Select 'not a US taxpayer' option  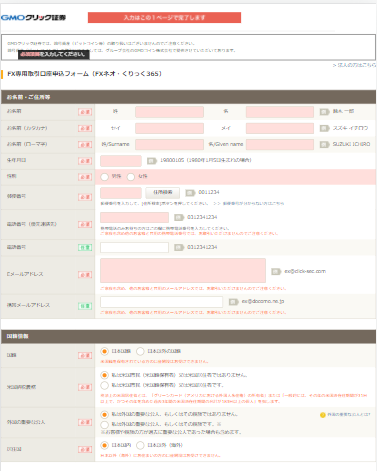104,375
